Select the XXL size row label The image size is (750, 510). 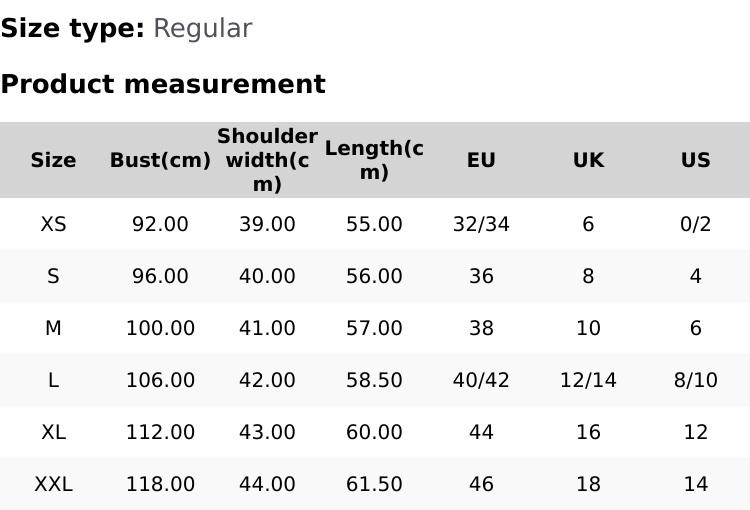pos(53,484)
